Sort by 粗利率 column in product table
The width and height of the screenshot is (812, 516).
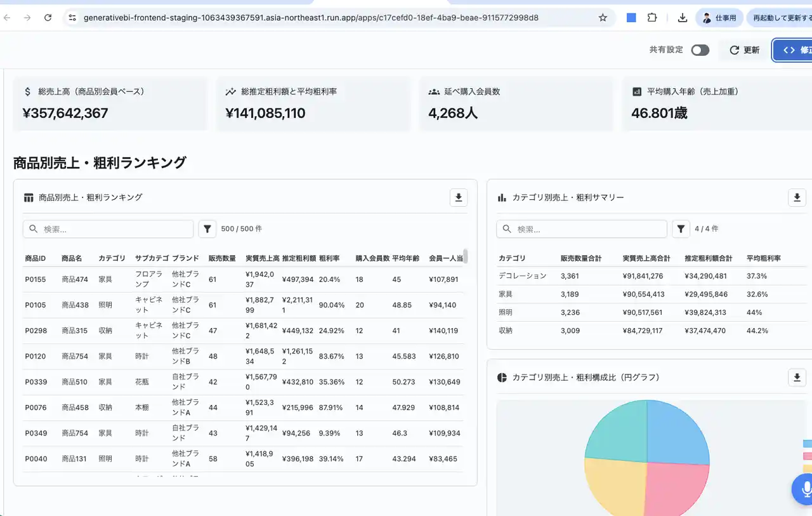coord(329,258)
